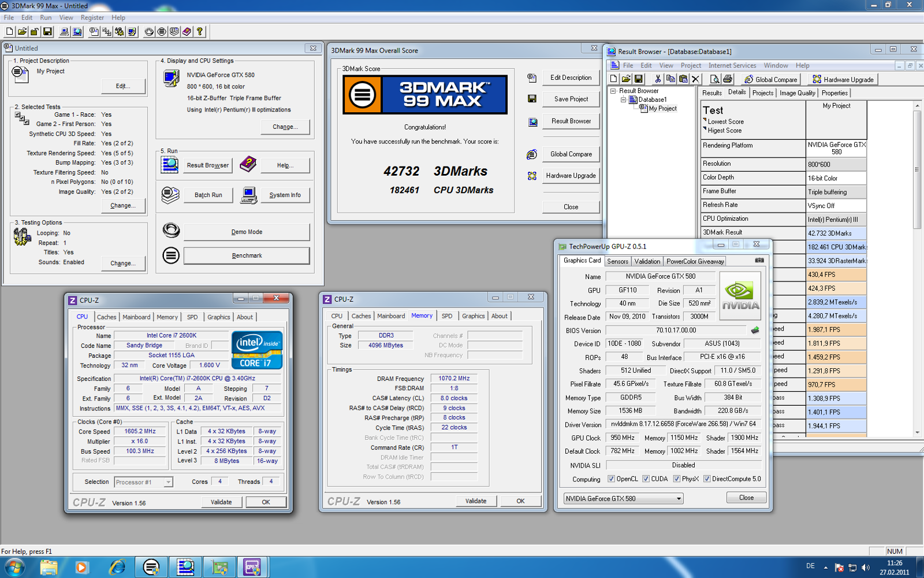
Task: Toggle the CUDA checkbox in GPU-Z
Action: [646, 479]
